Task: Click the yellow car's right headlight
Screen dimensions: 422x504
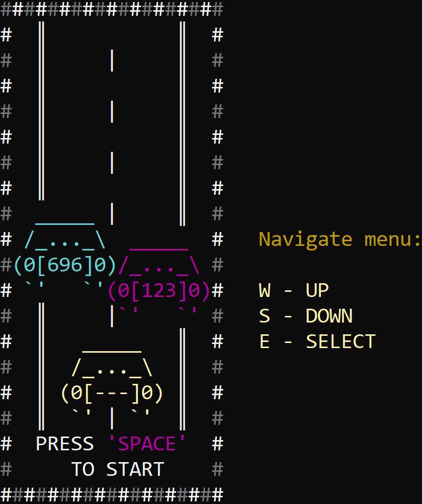Action: [148, 393]
